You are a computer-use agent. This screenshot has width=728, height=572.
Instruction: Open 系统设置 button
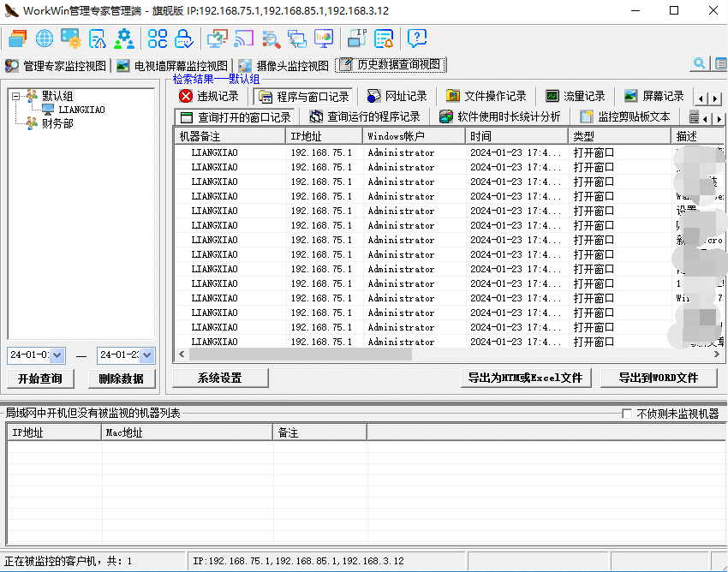220,378
